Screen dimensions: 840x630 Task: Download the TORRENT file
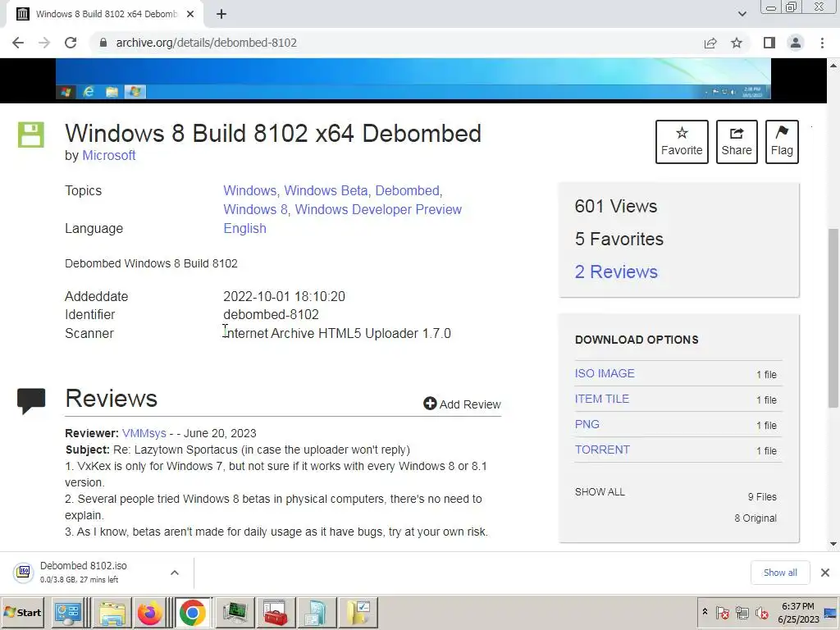click(x=602, y=450)
